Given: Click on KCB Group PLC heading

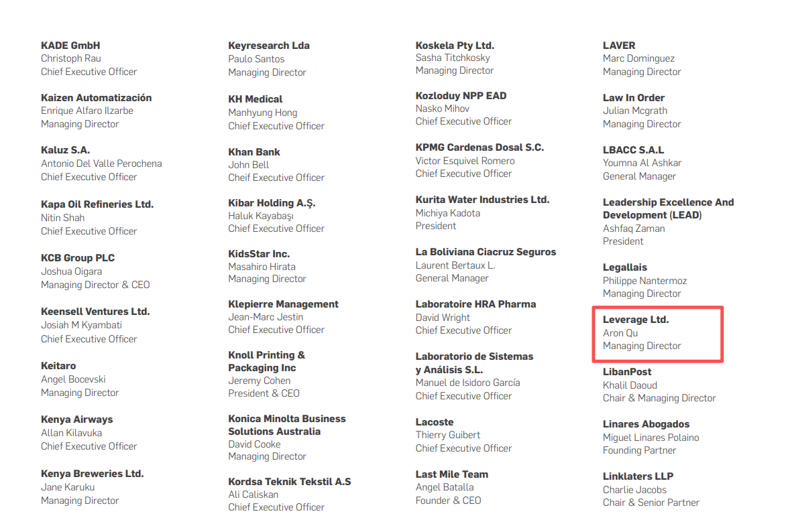Looking at the screenshot, I should click(78, 258).
